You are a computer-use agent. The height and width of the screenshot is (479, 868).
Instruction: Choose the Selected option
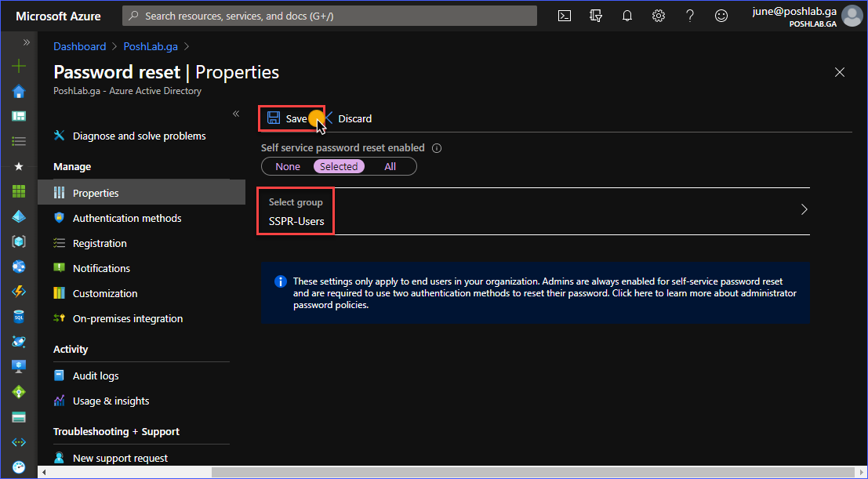tap(339, 167)
